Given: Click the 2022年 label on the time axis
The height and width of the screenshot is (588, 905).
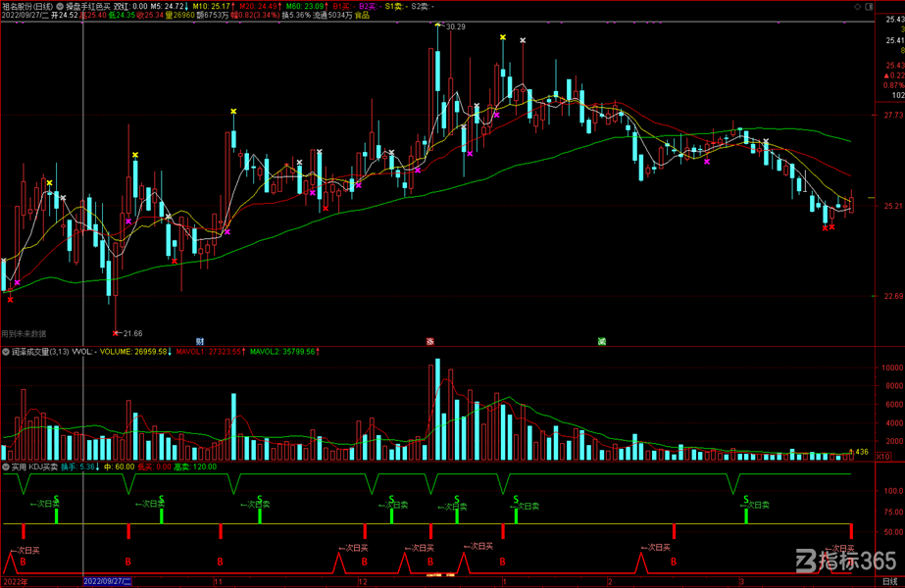Looking at the screenshot, I should point(16,582).
